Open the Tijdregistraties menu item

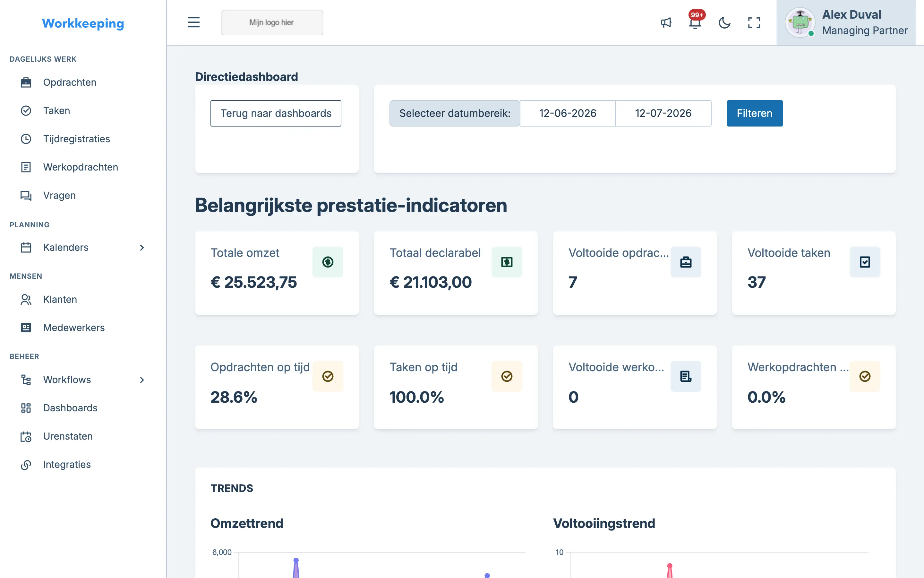click(x=76, y=139)
